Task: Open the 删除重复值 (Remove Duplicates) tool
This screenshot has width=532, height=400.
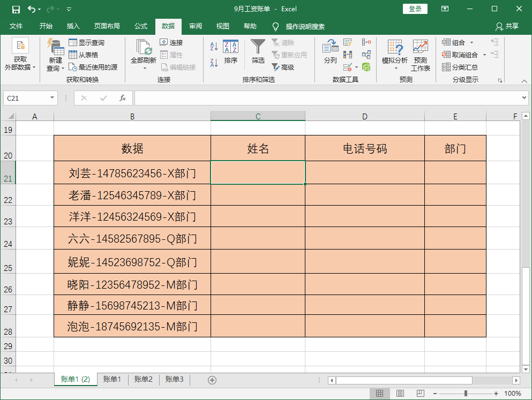Action: pyautogui.click(x=347, y=54)
